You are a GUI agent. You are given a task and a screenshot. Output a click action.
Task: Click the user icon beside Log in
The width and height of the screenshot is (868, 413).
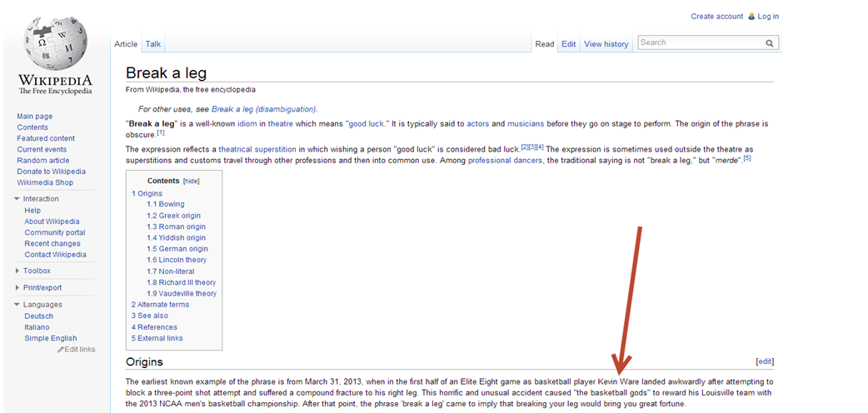click(x=751, y=17)
